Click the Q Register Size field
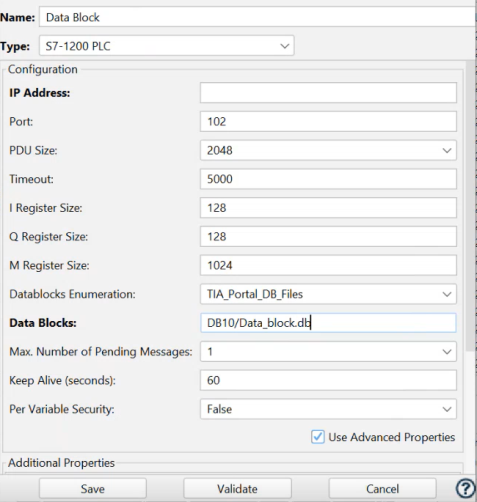The height and width of the screenshot is (502, 477). (328, 236)
